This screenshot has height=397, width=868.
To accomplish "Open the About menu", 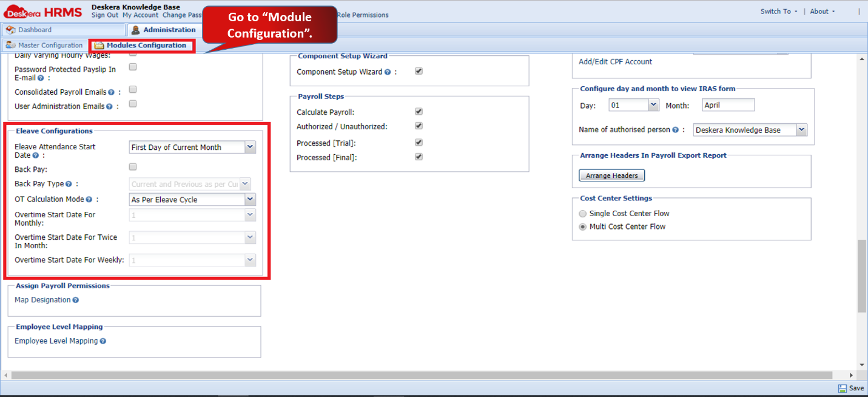I will 821,11.
